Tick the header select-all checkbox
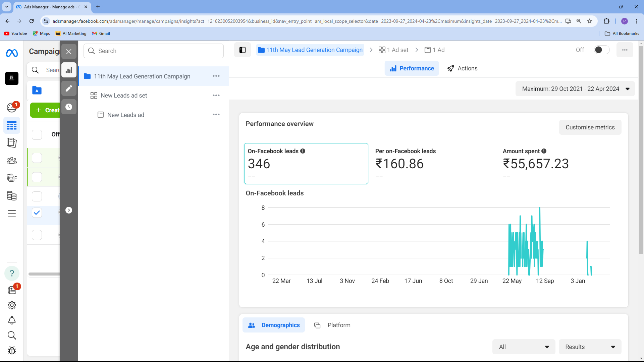644x362 pixels. [x=37, y=134]
